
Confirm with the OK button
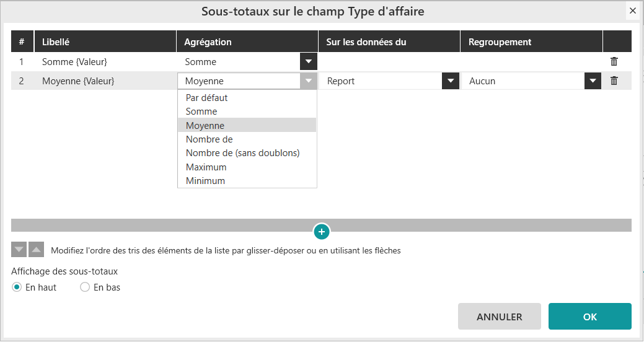(589, 317)
